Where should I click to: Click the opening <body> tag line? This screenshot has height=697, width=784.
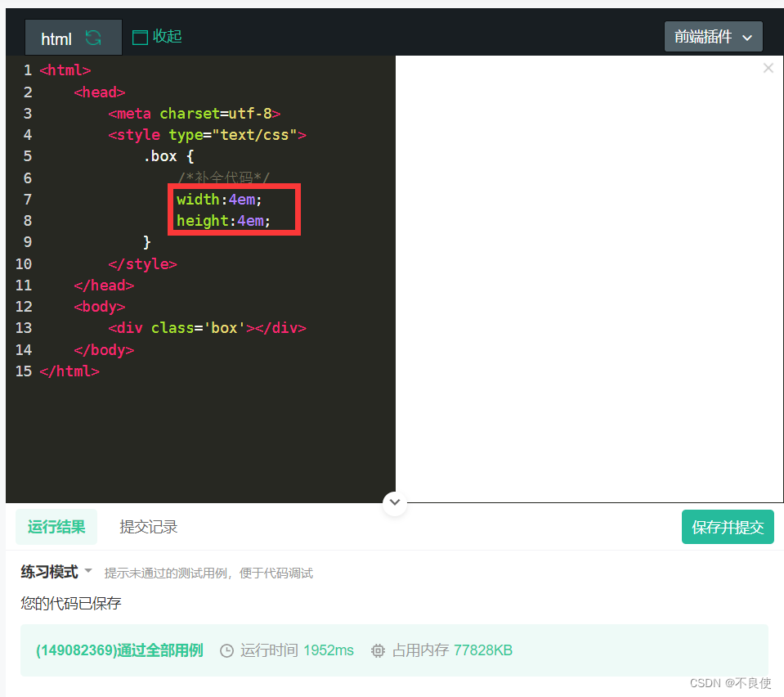pos(100,307)
